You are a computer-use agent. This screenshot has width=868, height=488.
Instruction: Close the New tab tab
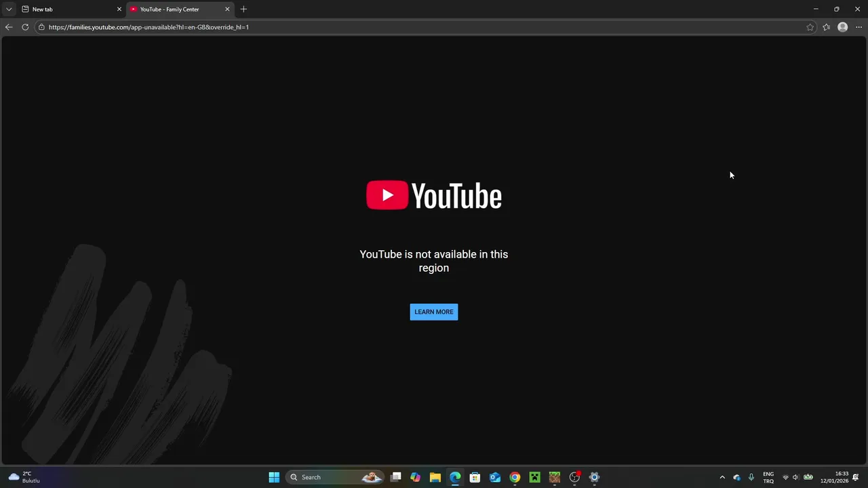119,9
